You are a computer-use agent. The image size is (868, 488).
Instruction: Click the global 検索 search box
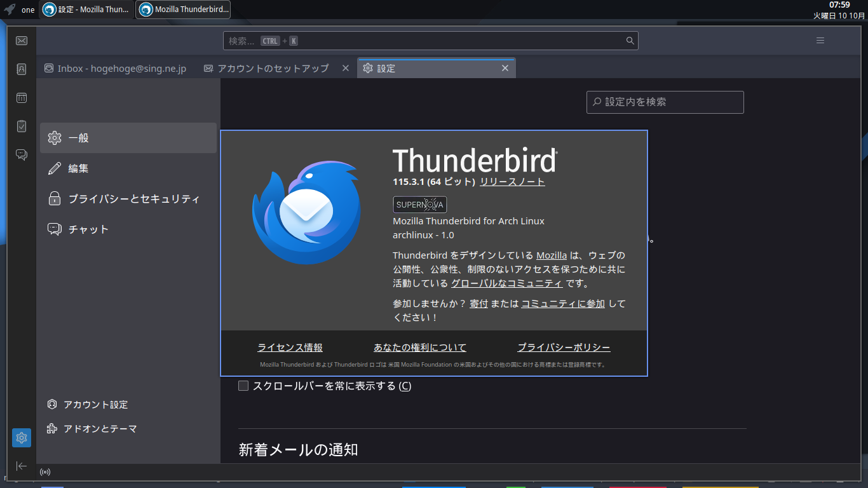point(431,41)
